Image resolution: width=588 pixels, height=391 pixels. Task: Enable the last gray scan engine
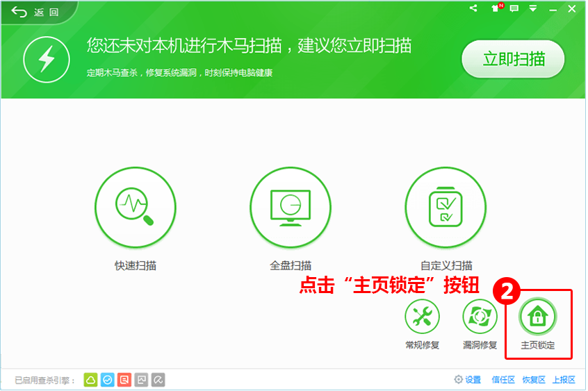pyautogui.click(x=158, y=380)
